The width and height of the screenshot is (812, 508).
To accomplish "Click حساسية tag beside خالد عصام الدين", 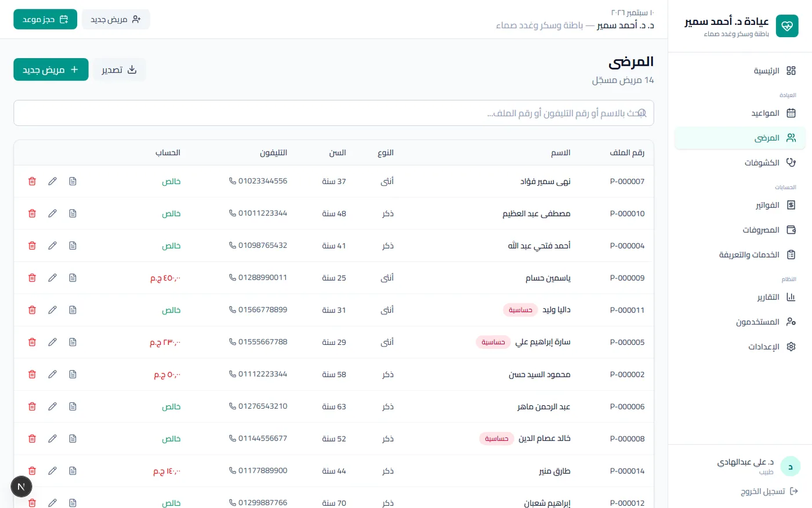I will [496, 439].
